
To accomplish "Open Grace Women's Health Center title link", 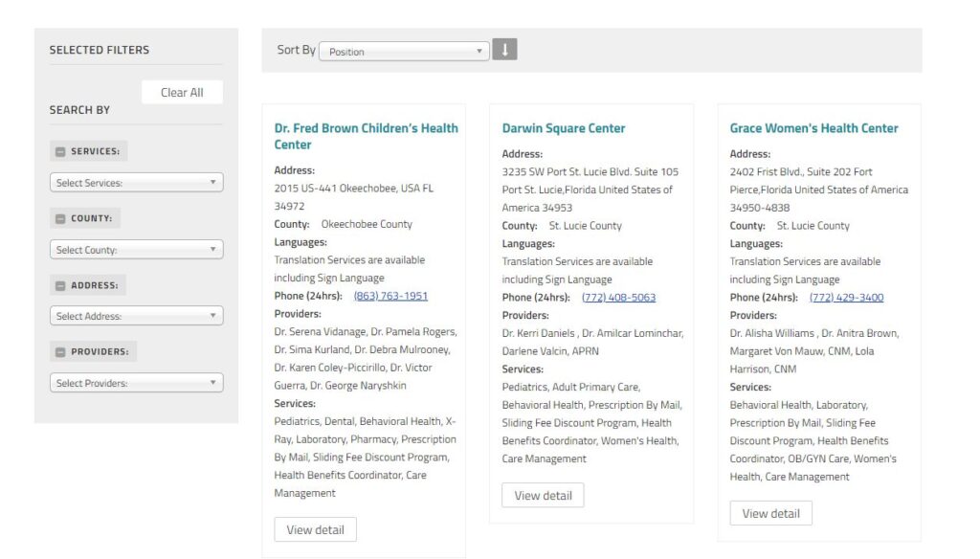I will [813, 128].
